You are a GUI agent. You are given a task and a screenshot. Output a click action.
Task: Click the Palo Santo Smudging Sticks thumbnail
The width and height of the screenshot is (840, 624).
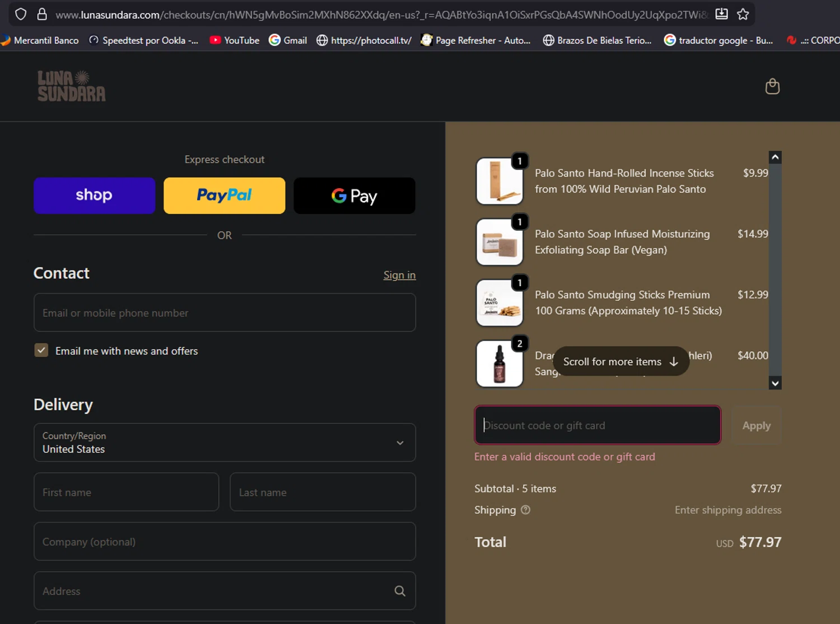(x=500, y=302)
